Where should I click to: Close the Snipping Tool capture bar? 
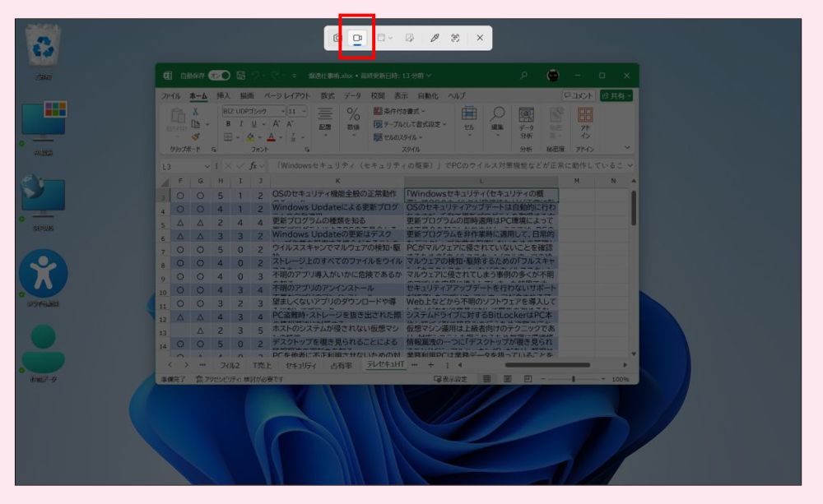480,38
